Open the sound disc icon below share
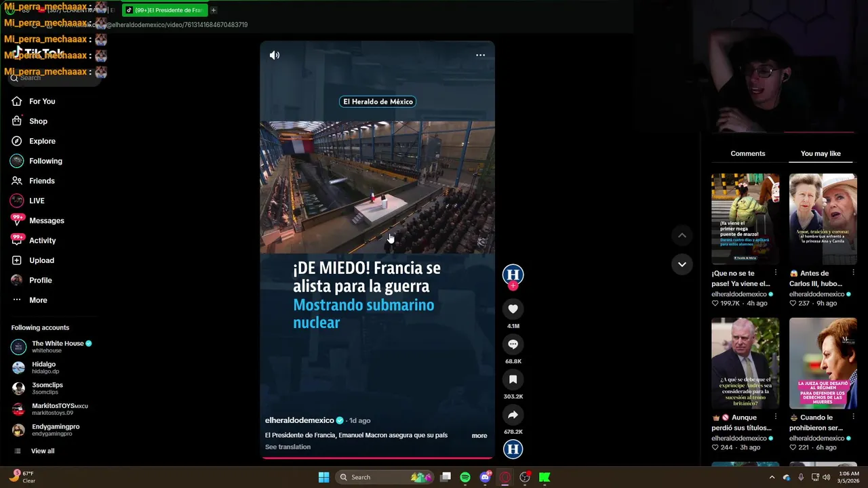 pos(513,449)
